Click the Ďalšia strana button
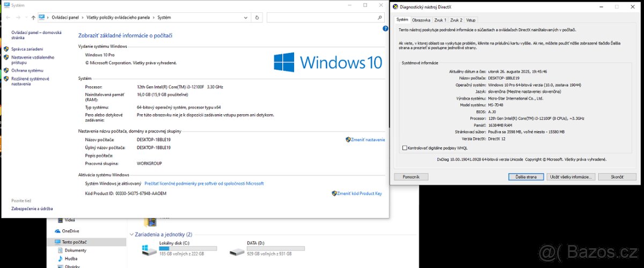 pyautogui.click(x=526, y=176)
